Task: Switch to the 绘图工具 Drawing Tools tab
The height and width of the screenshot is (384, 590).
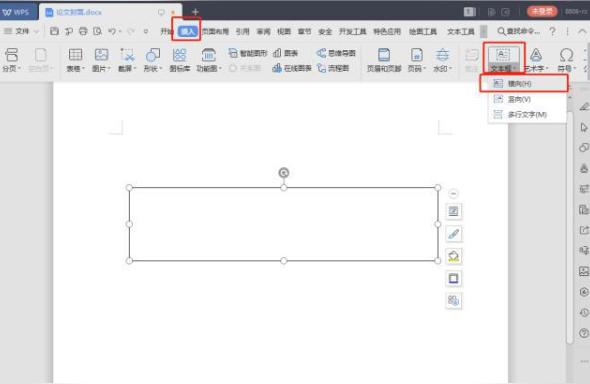Action: pos(423,31)
